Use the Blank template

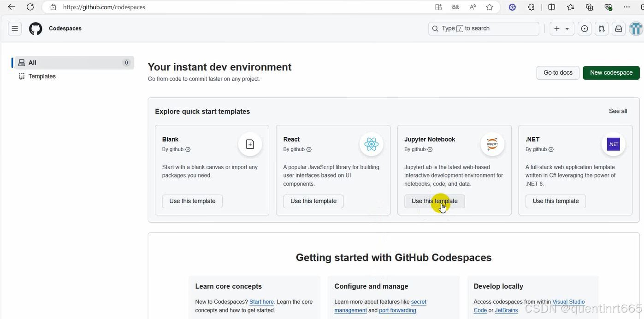(x=192, y=201)
